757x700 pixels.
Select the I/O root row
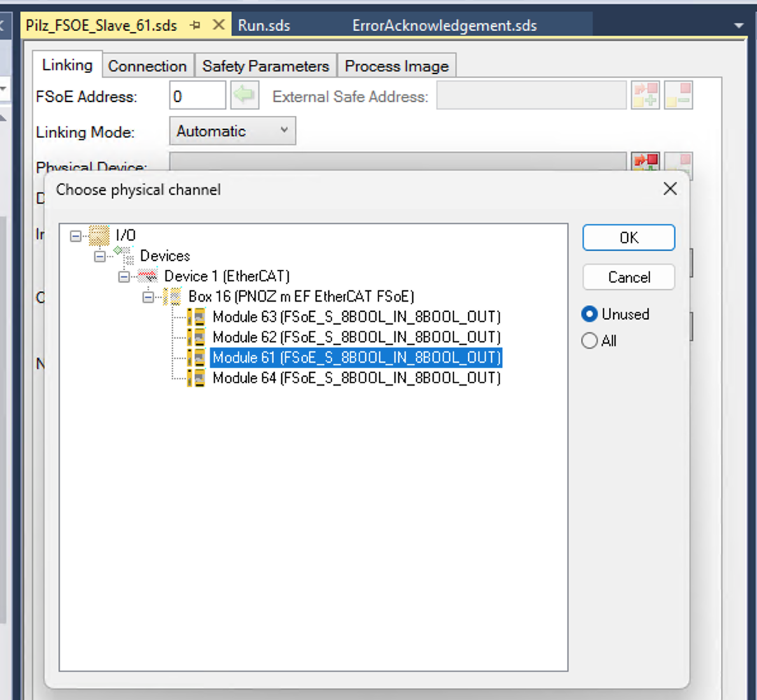[125, 235]
